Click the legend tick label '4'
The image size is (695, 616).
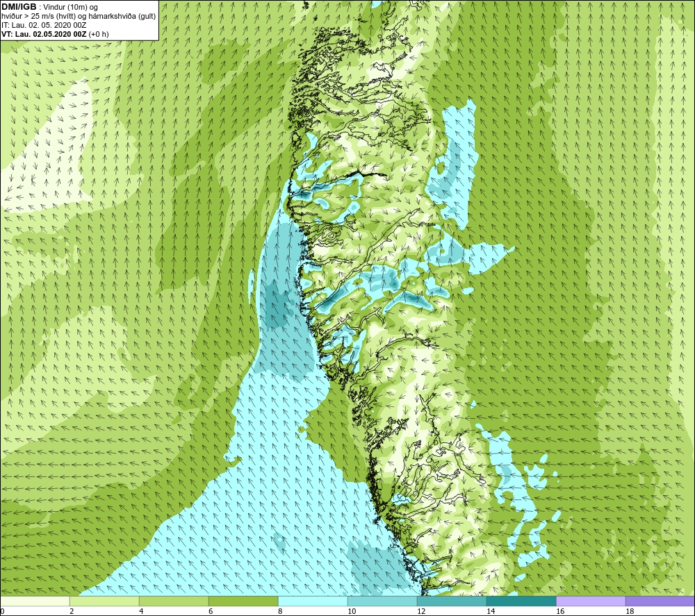141,611
